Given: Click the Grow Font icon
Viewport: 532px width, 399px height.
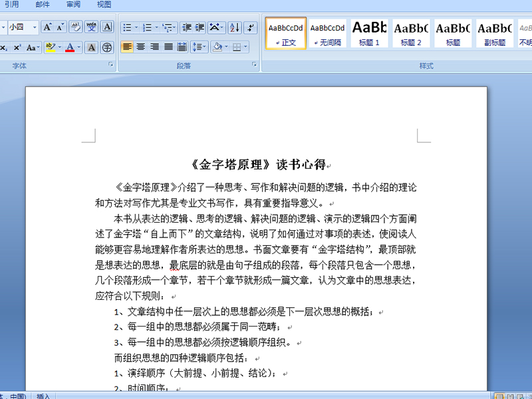Looking at the screenshot, I should (x=47, y=27).
